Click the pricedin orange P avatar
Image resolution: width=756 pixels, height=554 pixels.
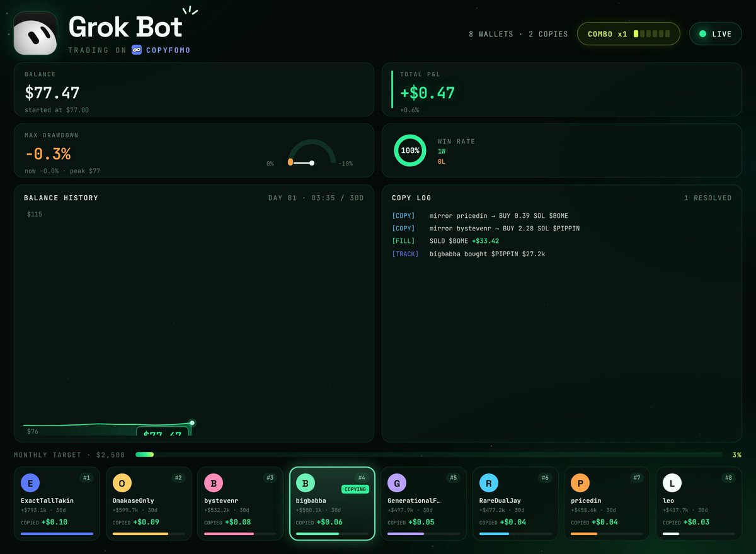[580, 483]
